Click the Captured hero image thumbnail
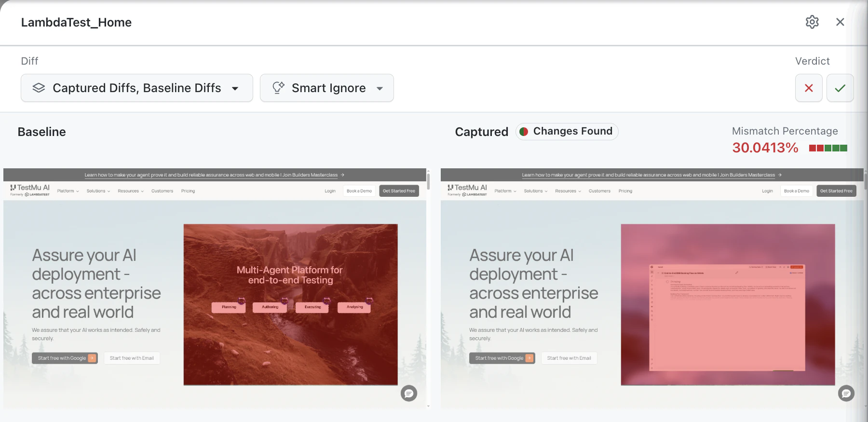Image resolution: width=868 pixels, height=422 pixels. point(728,304)
